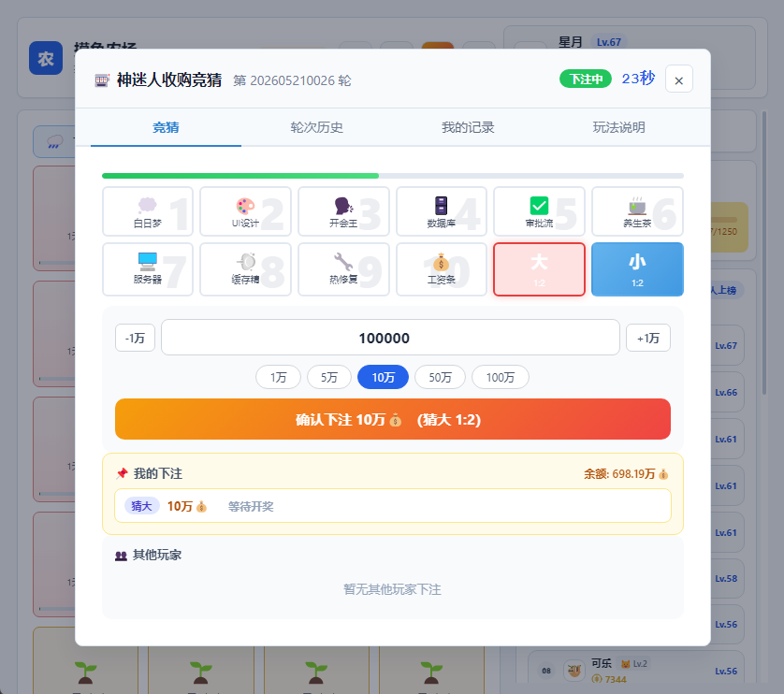Set bet amount to 5万
This screenshot has height=694, width=784.
tap(329, 377)
